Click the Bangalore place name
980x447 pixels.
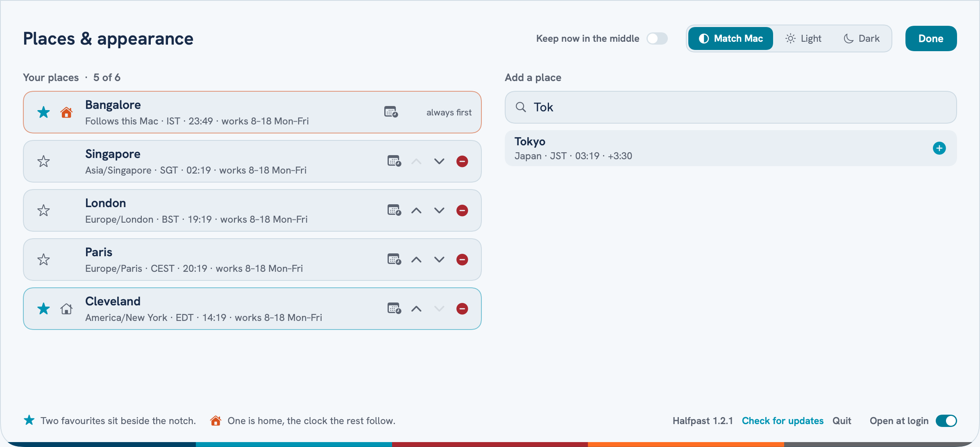coord(113,105)
